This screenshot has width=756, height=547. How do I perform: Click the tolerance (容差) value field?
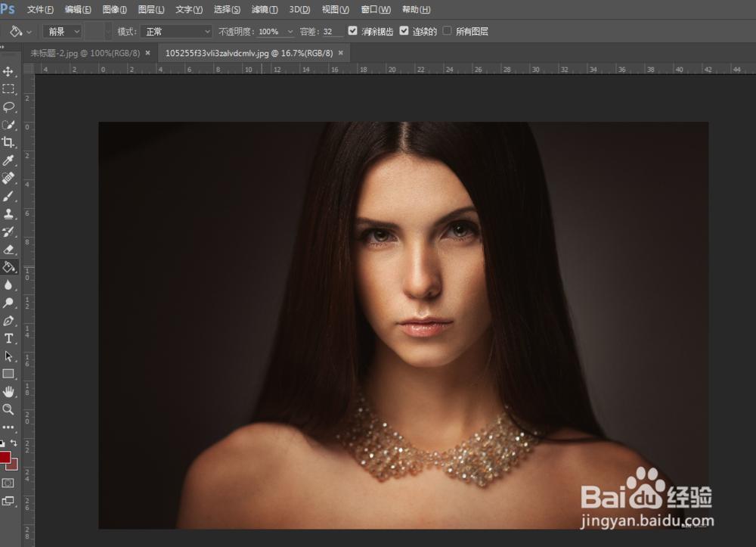point(332,31)
